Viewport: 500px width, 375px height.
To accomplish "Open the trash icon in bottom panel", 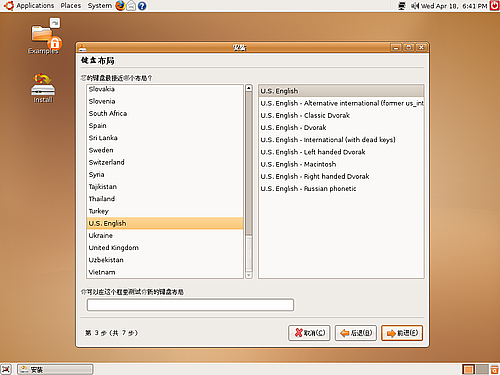I will coord(494,369).
